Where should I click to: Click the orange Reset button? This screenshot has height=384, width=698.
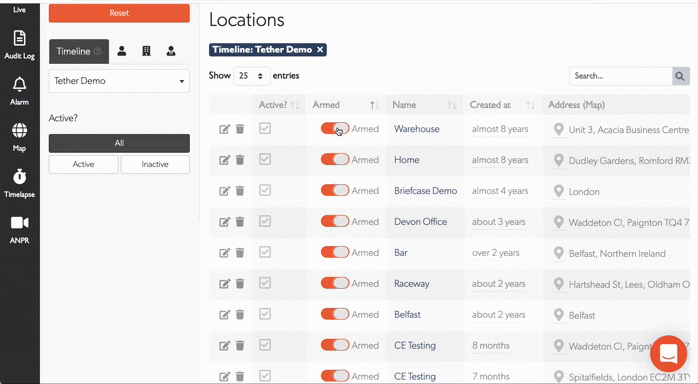[x=119, y=13]
